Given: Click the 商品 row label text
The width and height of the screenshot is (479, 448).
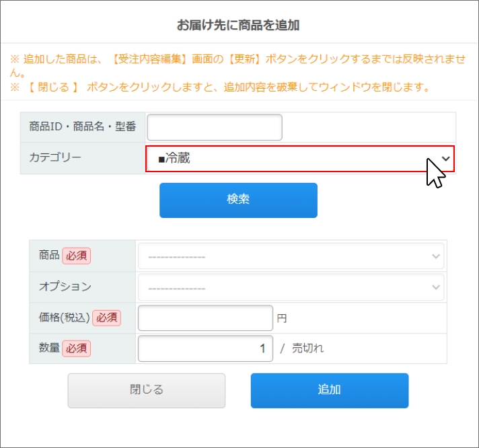Looking at the screenshot, I should [49, 256].
